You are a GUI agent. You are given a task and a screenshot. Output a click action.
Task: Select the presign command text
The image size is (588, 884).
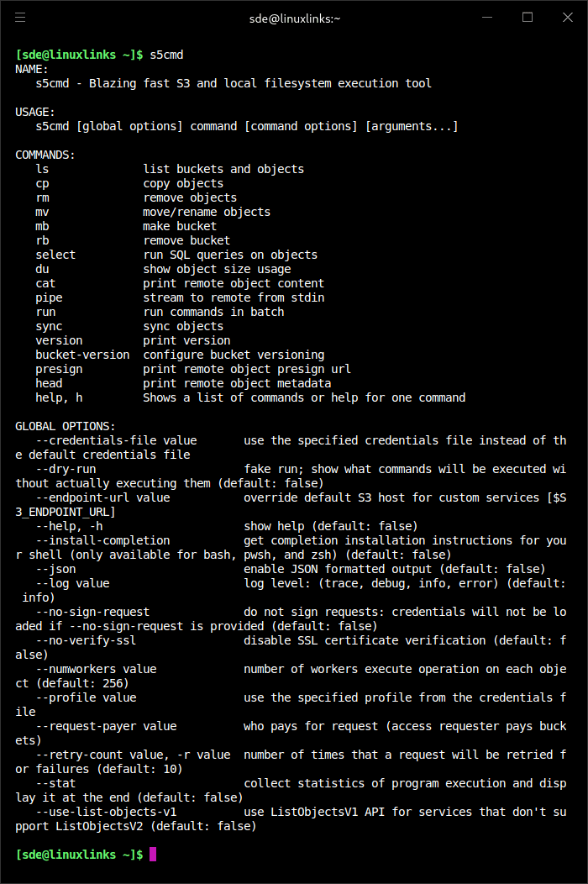coord(59,368)
